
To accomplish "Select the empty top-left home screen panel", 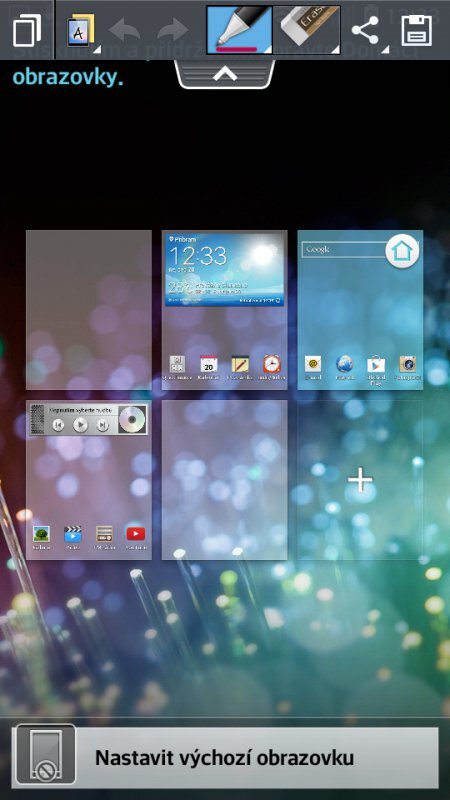I will pos(89,310).
